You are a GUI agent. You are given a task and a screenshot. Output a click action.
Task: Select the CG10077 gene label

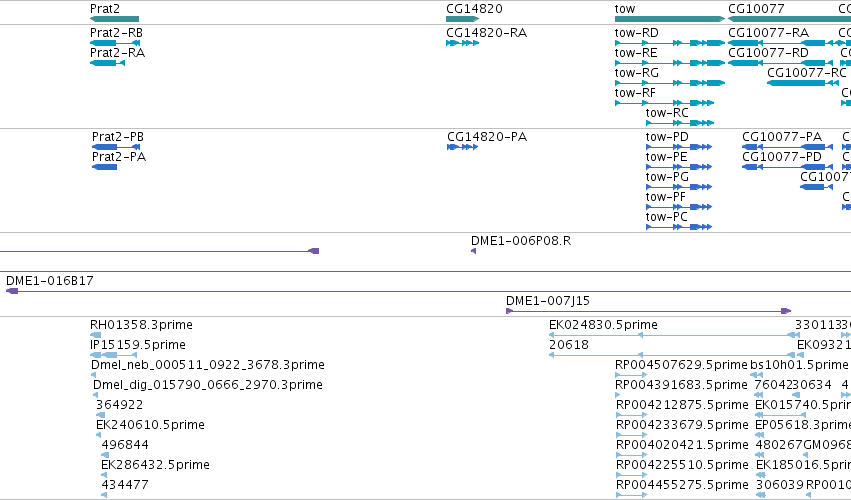pyautogui.click(x=756, y=9)
